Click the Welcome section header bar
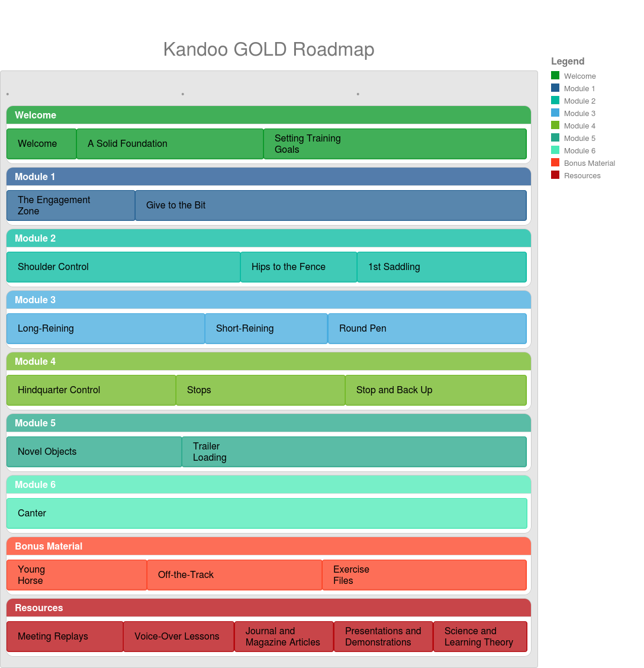 pyautogui.click(x=269, y=115)
